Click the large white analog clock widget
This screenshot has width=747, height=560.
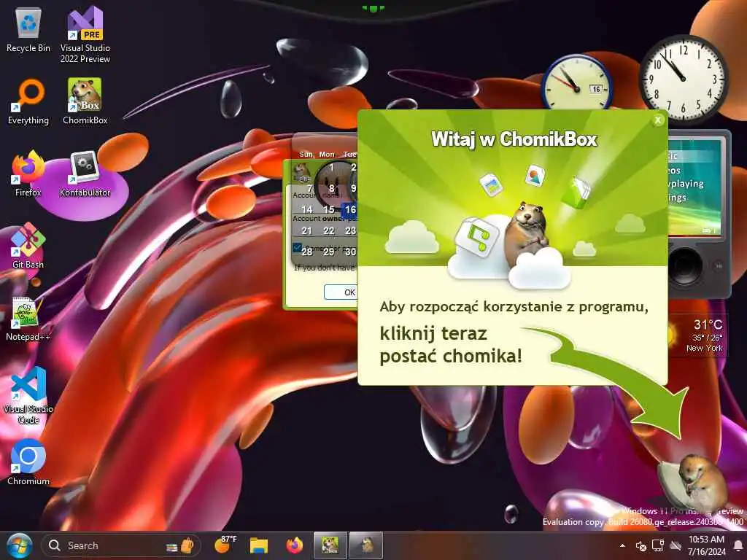684,79
